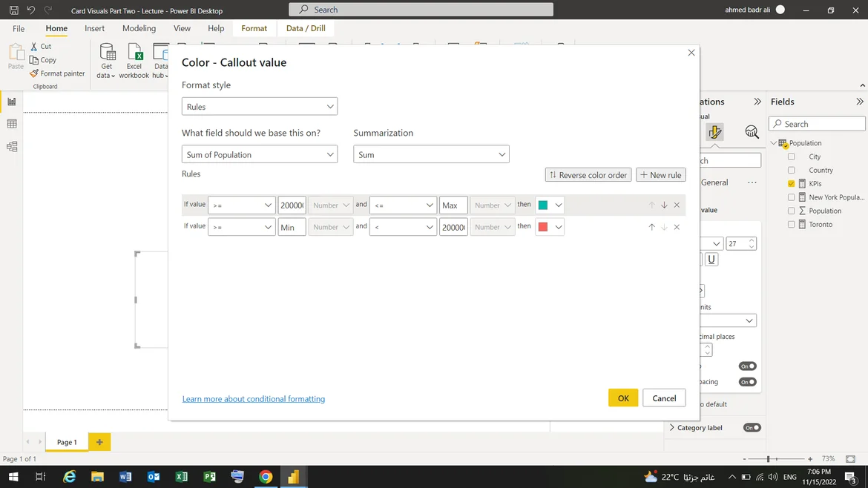
Task: Open the Summarization Sum dropdown
Action: 431,155
